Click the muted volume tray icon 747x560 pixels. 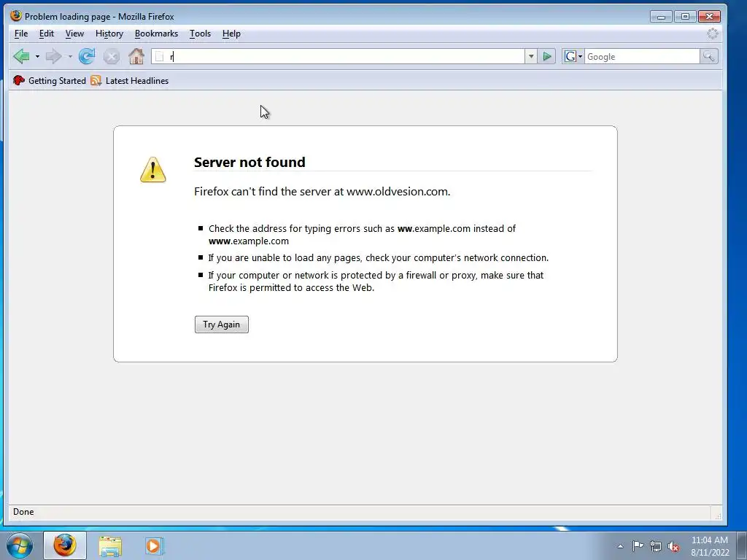(x=673, y=546)
